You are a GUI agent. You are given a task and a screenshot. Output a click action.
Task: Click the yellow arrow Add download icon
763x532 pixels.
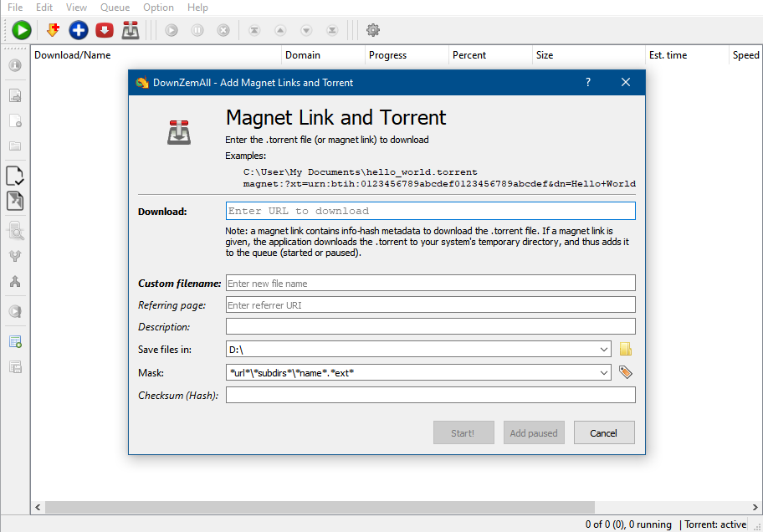(53, 30)
